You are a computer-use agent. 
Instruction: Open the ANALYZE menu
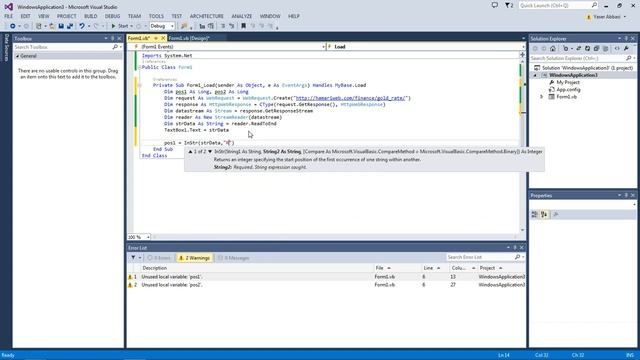coord(242,16)
